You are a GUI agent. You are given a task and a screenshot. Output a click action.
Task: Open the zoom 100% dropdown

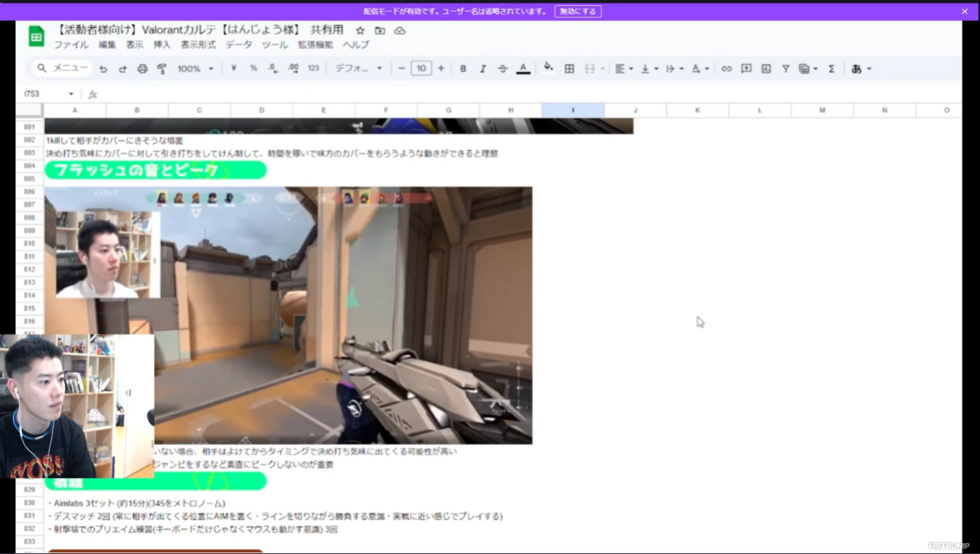click(x=195, y=68)
